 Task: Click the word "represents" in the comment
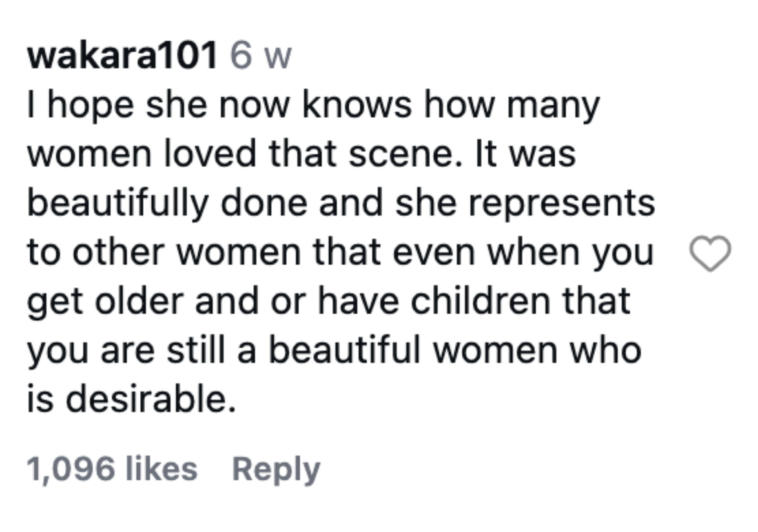click(x=562, y=203)
